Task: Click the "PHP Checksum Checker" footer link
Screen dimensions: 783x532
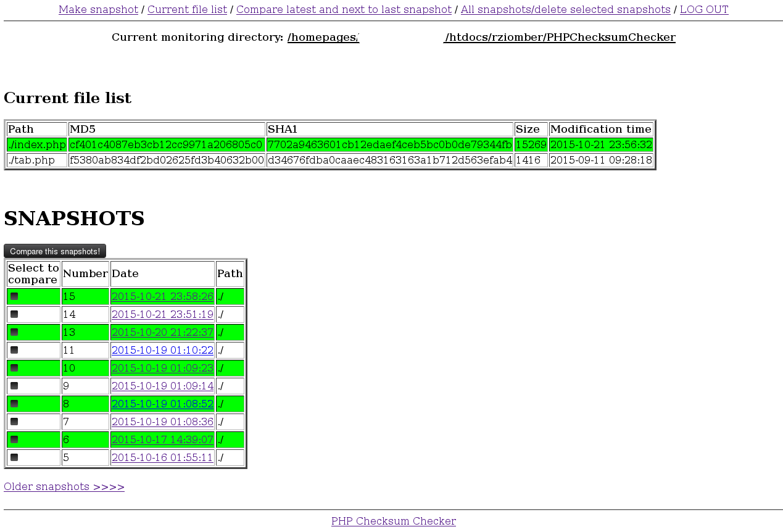Action: click(x=393, y=521)
